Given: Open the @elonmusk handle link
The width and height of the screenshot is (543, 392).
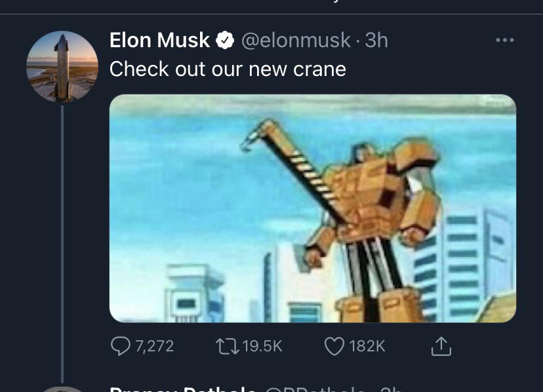Looking at the screenshot, I should pyautogui.click(x=296, y=41).
